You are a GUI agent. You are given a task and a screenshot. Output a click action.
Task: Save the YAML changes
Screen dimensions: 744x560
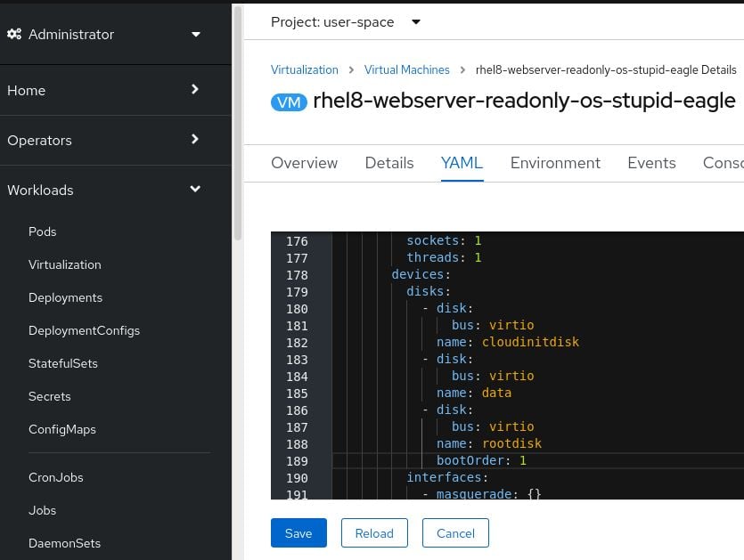pyautogui.click(x=298, y=533)
